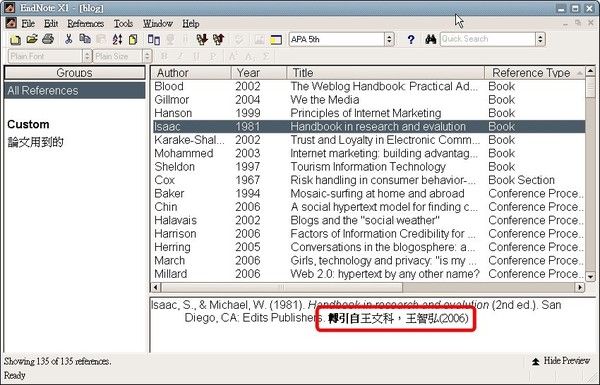This screenshot has width=600, height=385.
Task: Select the Cox 1967 Book Section row
Action: pos(368,180)
